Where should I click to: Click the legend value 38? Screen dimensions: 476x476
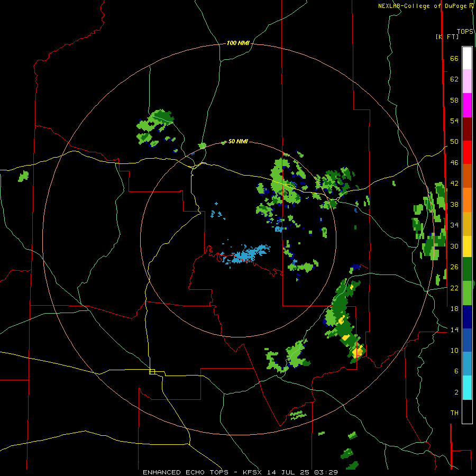pyautogui.click(x=454, y=205)
